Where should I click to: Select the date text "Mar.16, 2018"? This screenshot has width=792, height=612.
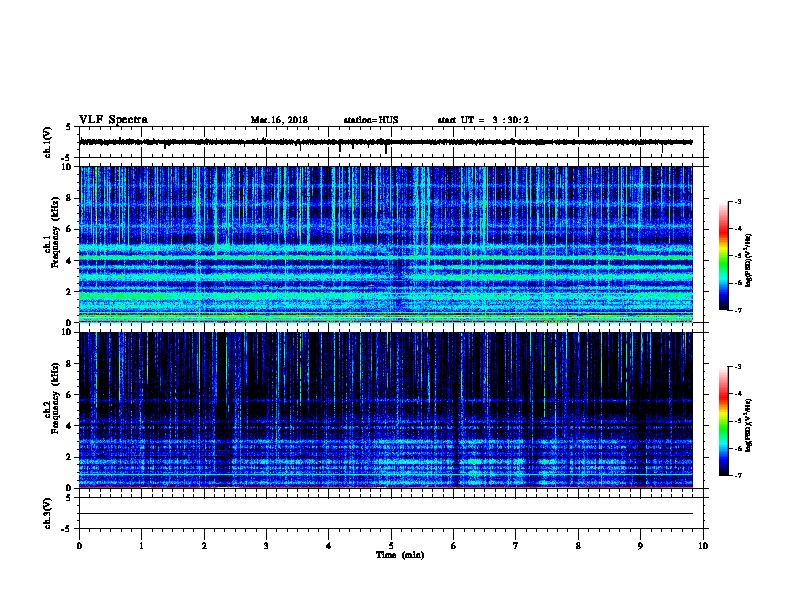pos(279,120)
